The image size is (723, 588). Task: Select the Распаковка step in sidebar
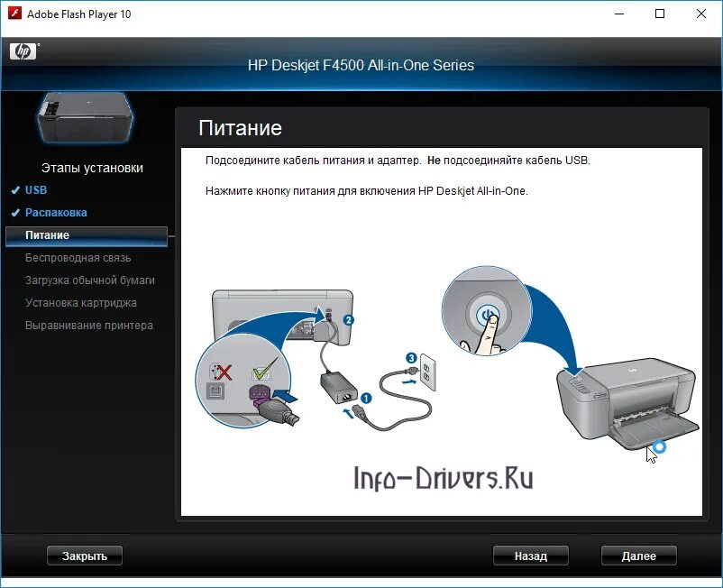56,213
